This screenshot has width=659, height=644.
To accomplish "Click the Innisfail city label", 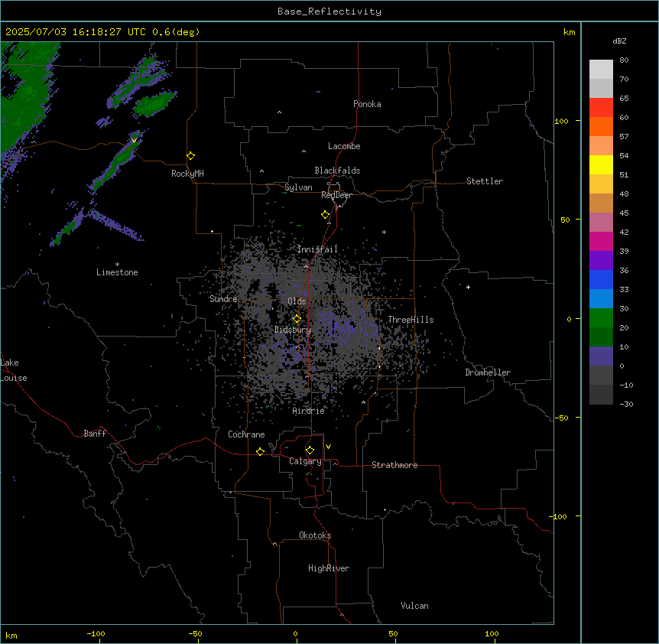I will coord(317,249).
